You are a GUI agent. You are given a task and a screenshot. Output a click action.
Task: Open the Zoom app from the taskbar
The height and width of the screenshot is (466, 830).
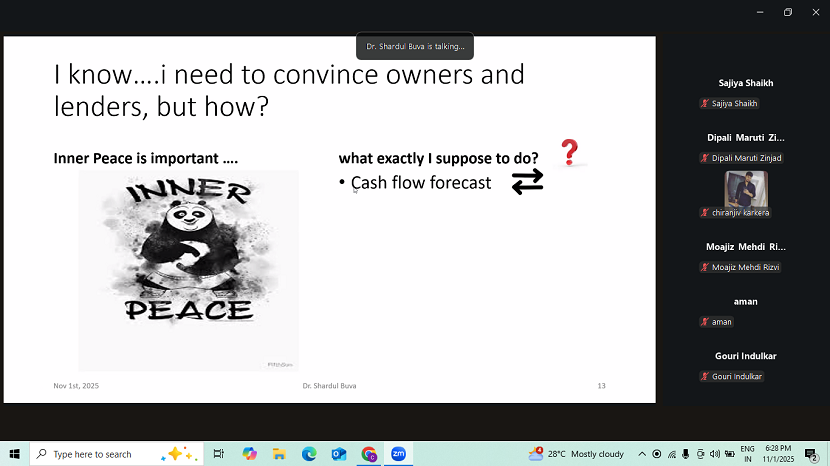398,454
